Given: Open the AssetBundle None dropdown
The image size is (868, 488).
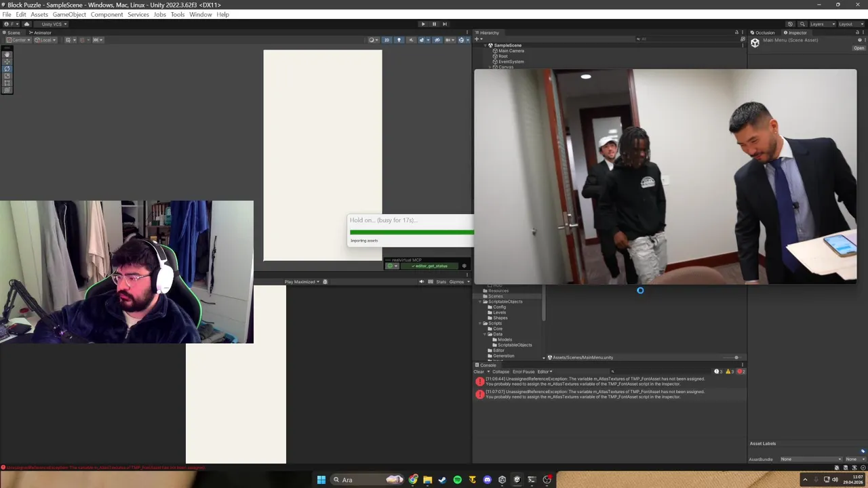Looking at the screenshot, I should coord(810,459).
